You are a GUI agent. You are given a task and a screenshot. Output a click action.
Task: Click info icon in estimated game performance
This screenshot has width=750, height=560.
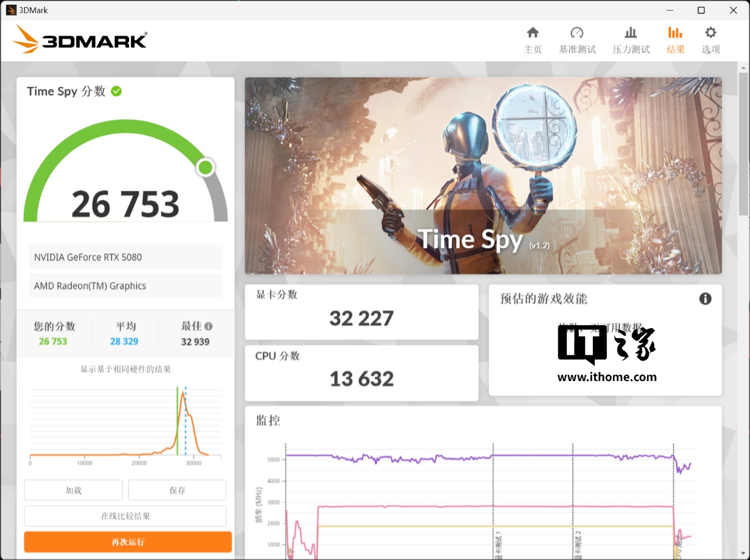(705, 298)
